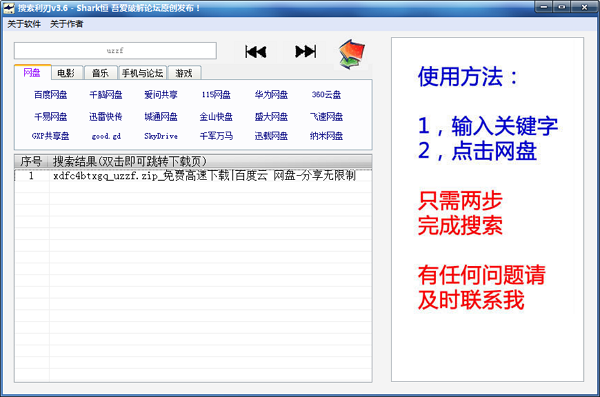
Task: Search using 360云盘
Action: [x=326, y=95]
